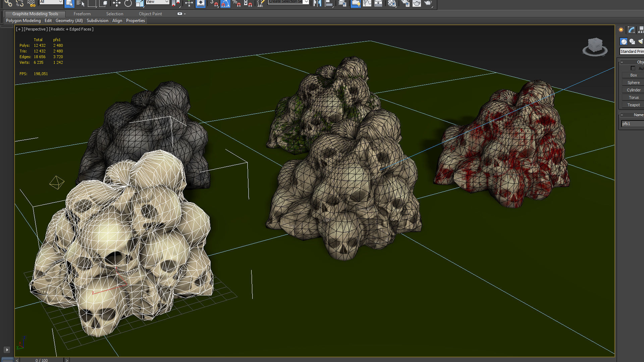Click the Render Setup teapot icon

coord(406,3)
